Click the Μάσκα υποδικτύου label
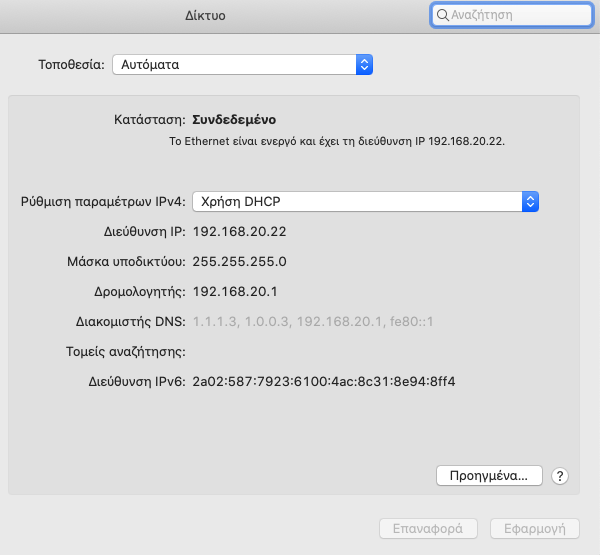The image size is (600, 555). point(126,262)
